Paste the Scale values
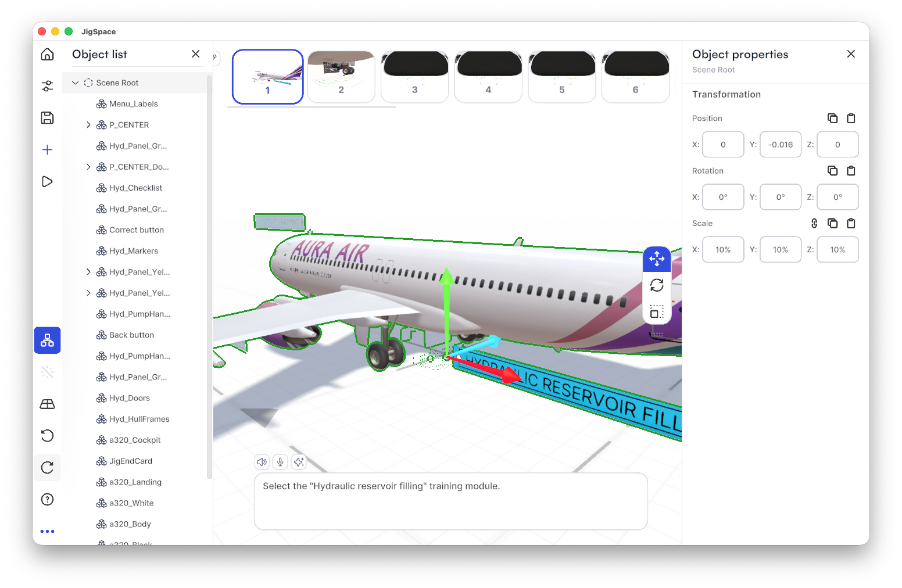Viewport: 902px width, 588px height. tap(851, 223)
